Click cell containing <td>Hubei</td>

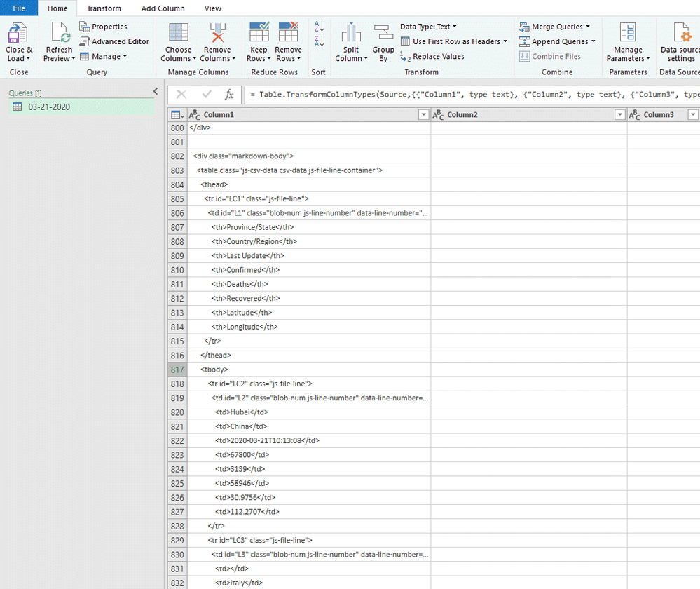pos(309,412)
